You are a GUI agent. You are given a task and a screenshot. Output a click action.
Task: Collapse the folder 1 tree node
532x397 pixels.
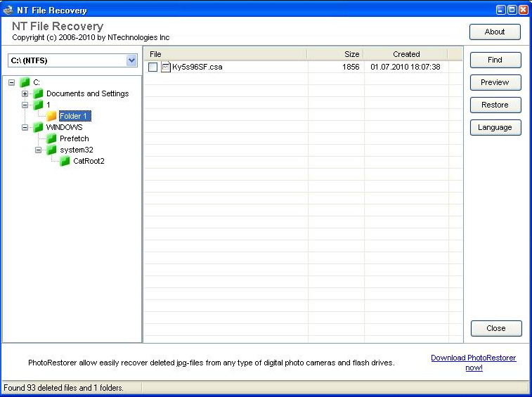[25, 105]
